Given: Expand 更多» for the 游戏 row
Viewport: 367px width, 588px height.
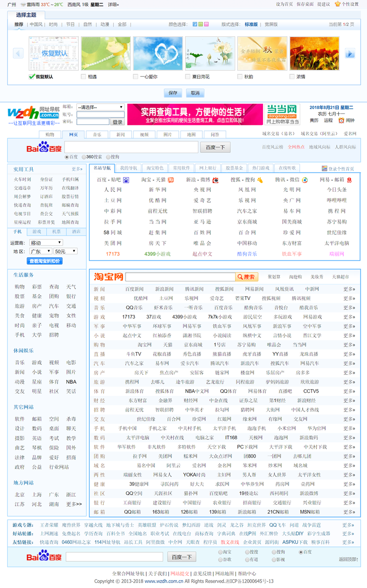Looking at the screenshot, I should coord(349,317).
